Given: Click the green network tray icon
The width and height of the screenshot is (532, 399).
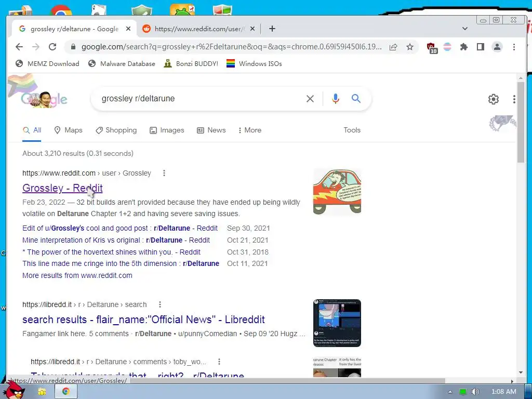Looking at the screenshot, I should tap(463, 392).
